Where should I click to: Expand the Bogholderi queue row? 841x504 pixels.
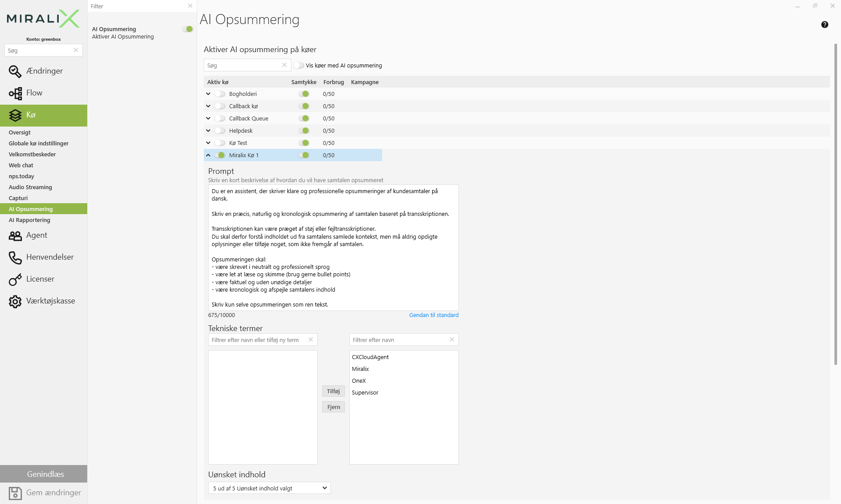(x=208, y=94)
